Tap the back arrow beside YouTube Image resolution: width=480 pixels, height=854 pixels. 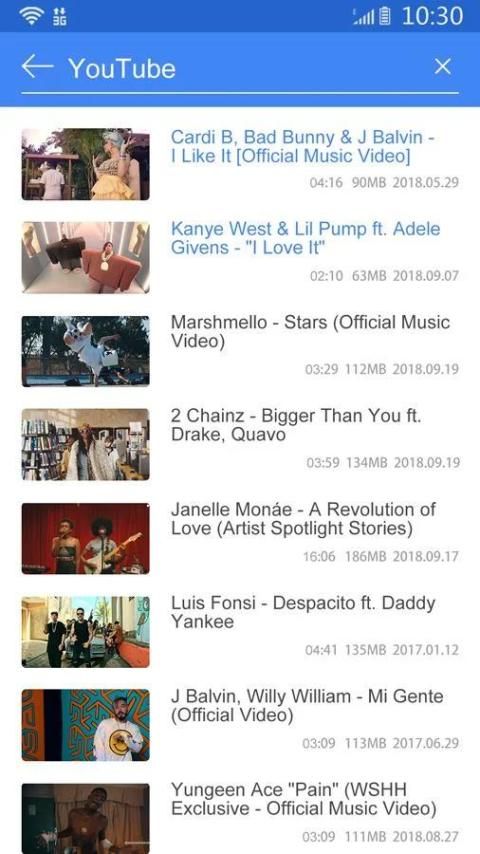[38, 66]
